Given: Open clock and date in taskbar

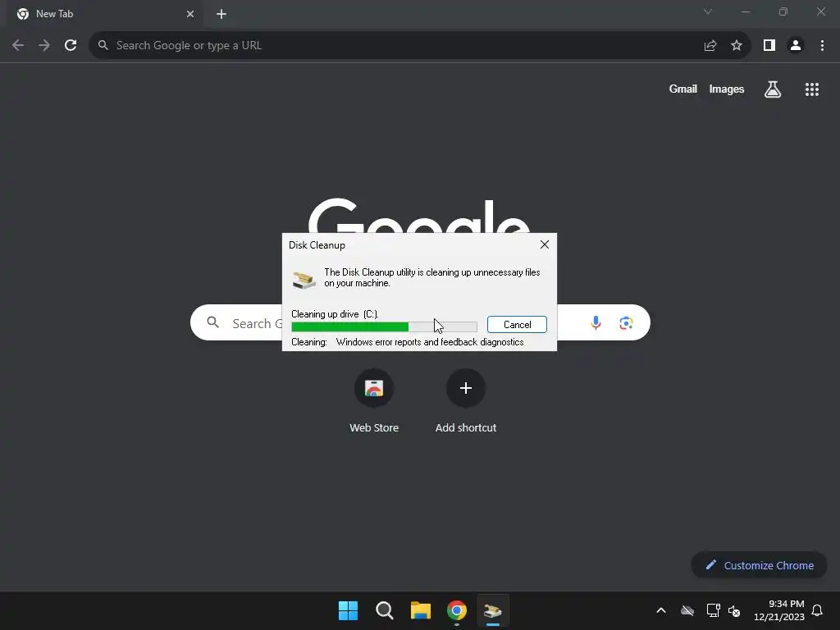Looking at the screenshot, I should click(x=779, y=610).
